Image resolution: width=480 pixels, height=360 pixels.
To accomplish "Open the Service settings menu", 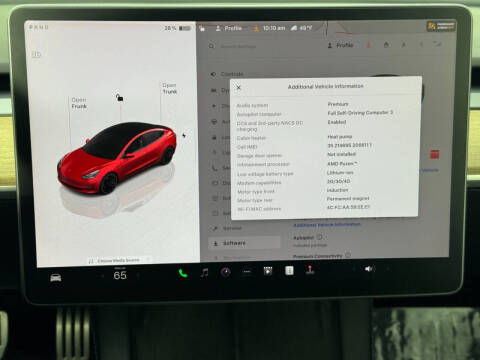I will tap(227, 228).
